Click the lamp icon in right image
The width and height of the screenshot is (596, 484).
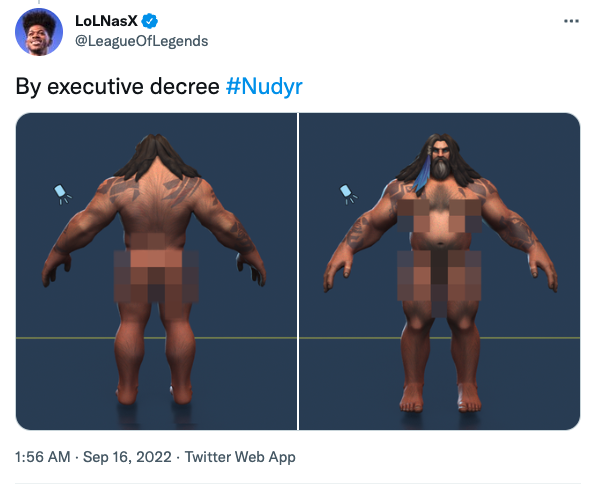(348, 194)
